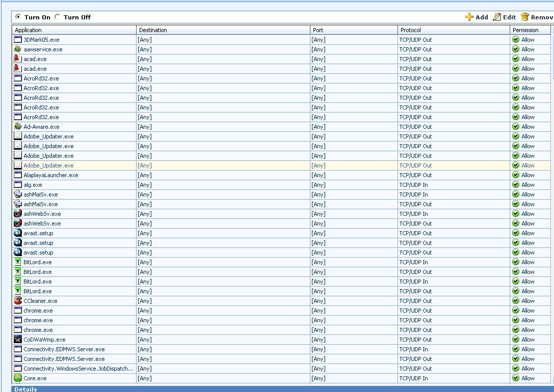554x392 pixels.
Task: Click icon of ashWebSv.exe TCP/UDP In row
Action: click(18, 213)
